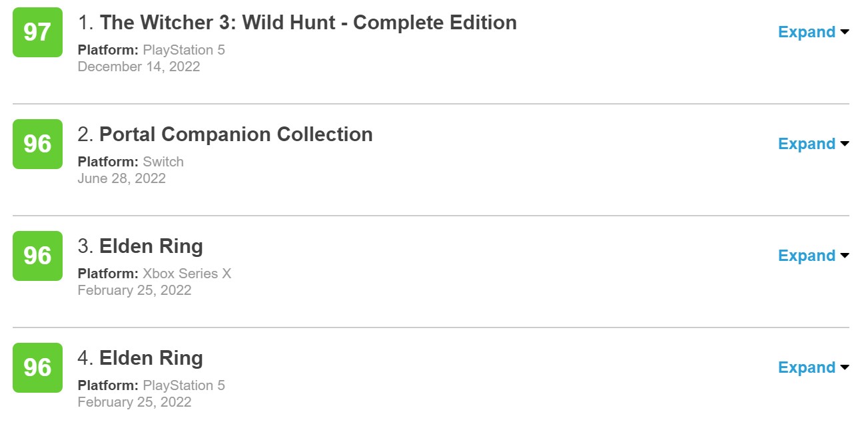Open Portal Companion Collection title link
This screenshot has height=430, width=868.
tap(236, 134)
